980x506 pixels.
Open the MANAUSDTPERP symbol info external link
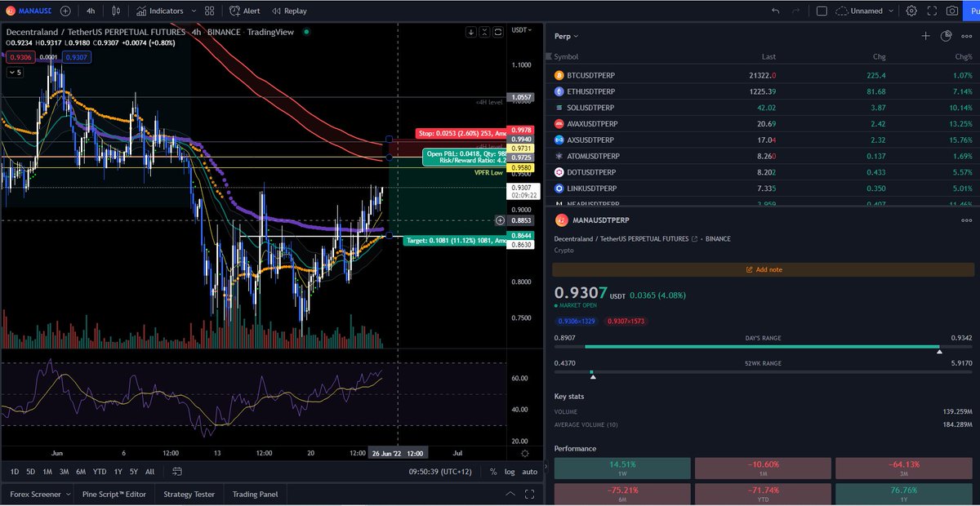[694, 239]
